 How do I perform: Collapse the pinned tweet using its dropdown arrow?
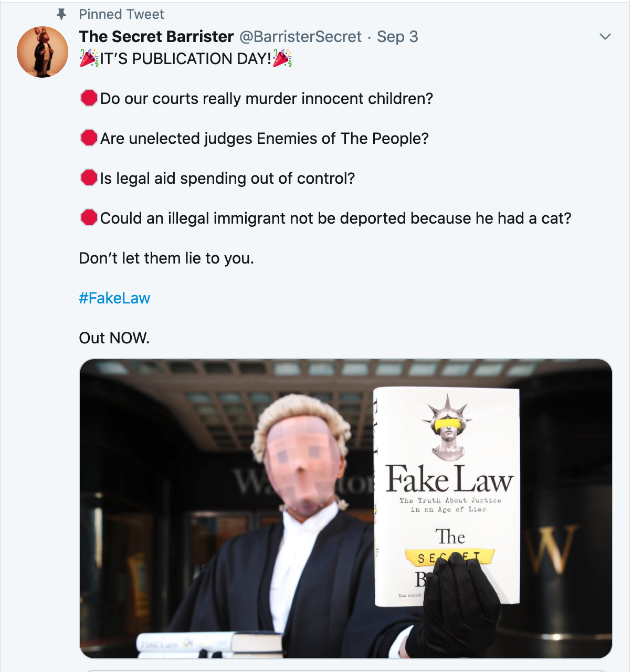tap(605, 37)
